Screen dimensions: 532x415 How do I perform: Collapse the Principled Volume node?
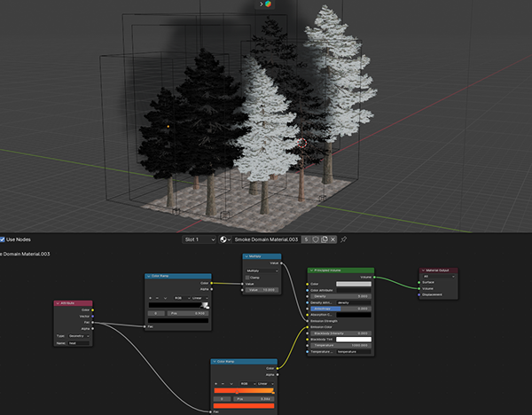tap(312, 270)
